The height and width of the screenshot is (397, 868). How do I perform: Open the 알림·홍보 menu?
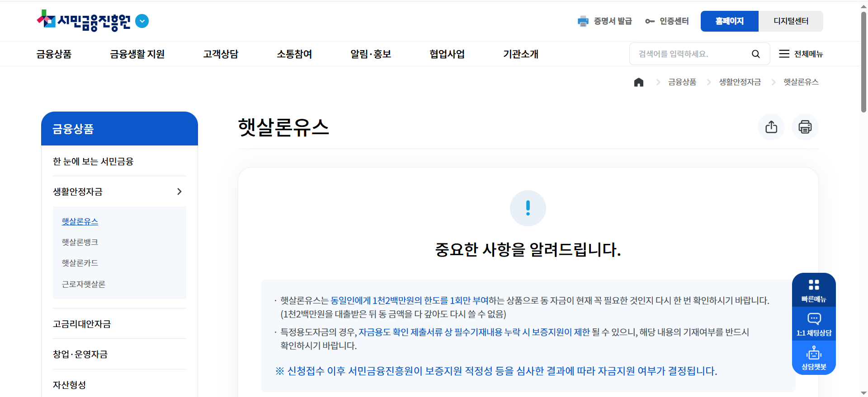point(371,54)
